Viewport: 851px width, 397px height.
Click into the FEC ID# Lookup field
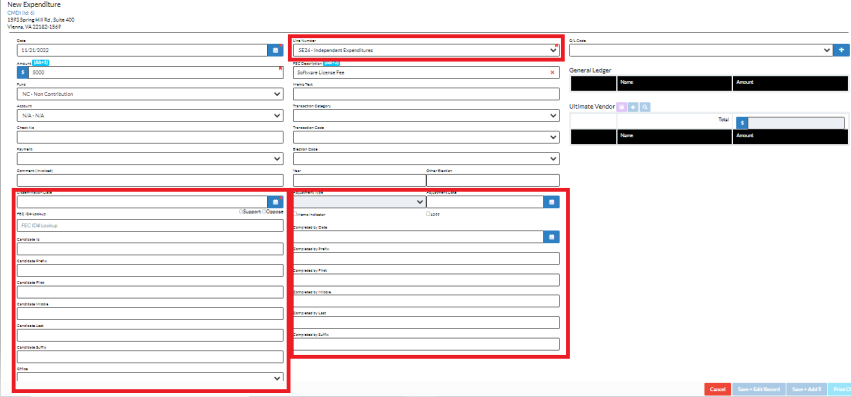click(150, 225)
